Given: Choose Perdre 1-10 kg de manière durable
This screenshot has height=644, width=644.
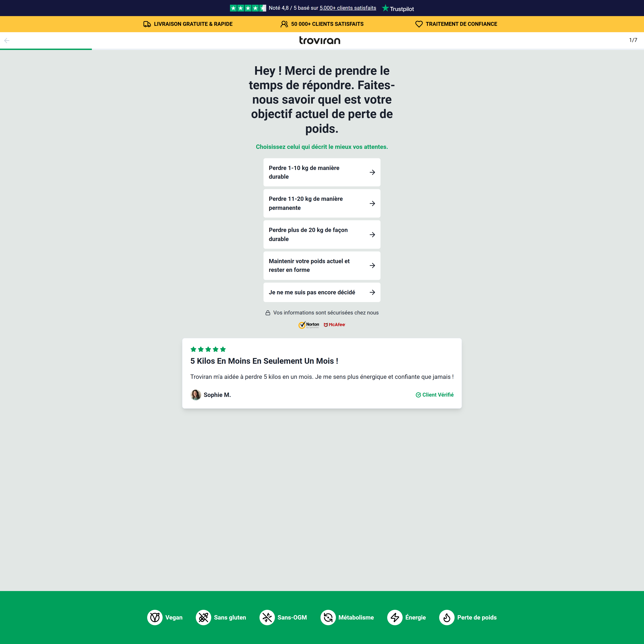Looking at the screenshot, I should pos(322,172).
